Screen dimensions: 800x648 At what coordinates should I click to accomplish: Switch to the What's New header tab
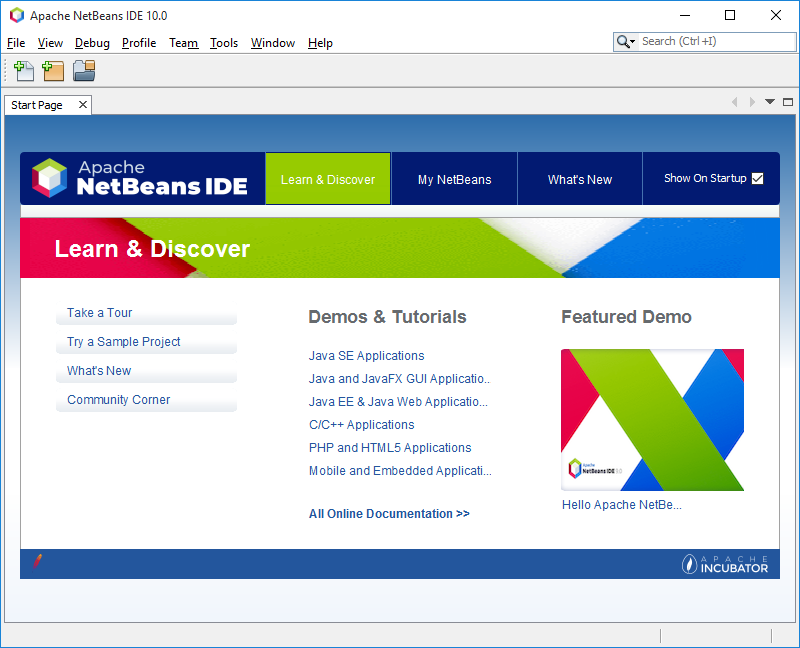tap(580, 179)
